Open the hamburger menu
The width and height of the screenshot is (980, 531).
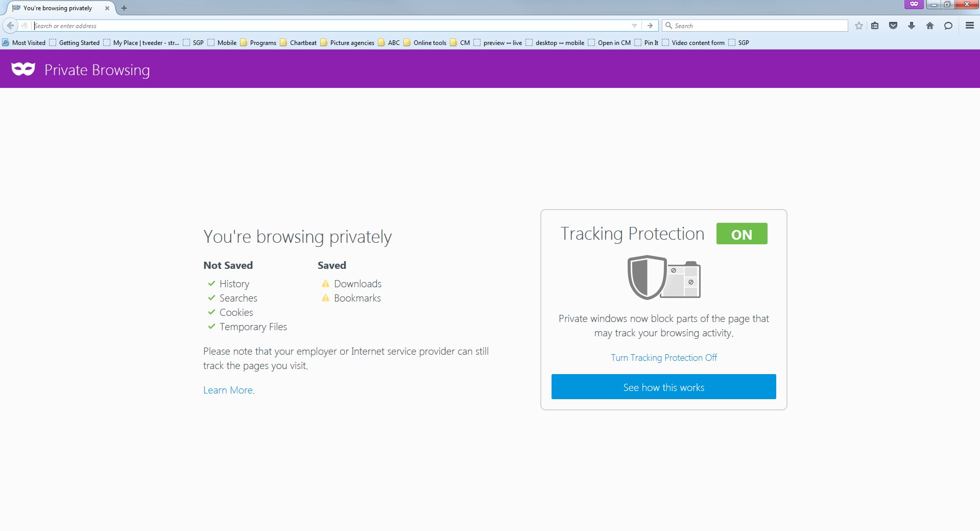[969, 26]
